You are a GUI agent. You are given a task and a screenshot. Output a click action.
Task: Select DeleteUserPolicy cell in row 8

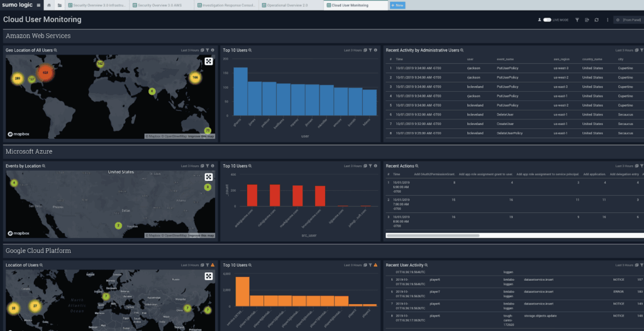point(508,133)
